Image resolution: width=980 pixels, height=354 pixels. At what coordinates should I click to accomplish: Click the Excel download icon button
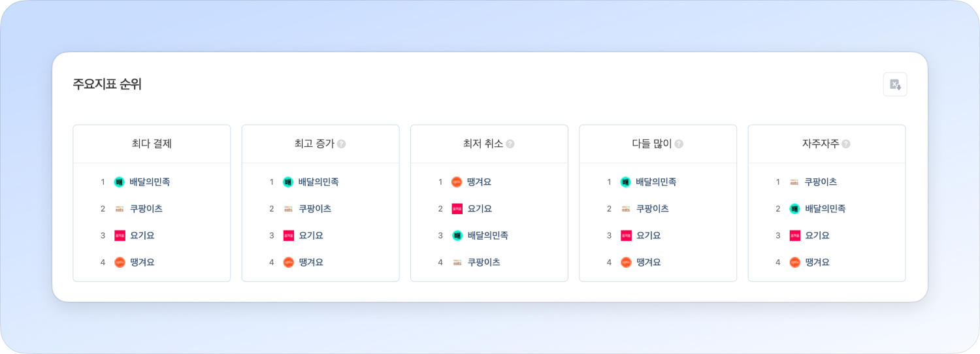click(x=895, y=84)
